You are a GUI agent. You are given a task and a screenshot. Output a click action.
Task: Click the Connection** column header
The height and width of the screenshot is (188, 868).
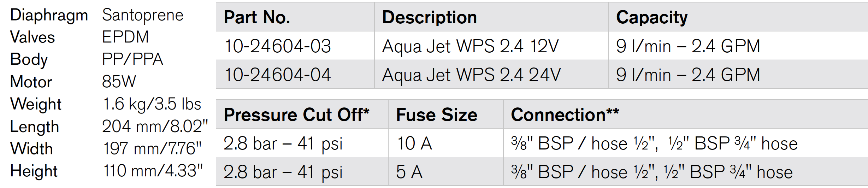(565, 115)
